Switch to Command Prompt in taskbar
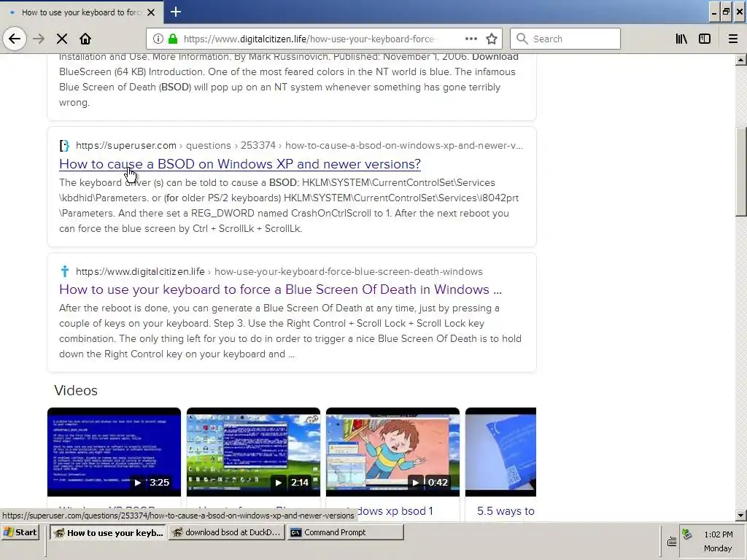Screen dimensions: 747x560 [x=345, y=532]
